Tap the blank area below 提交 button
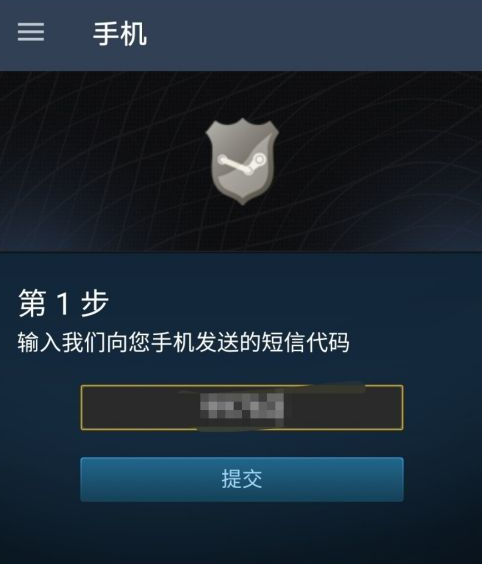Viewport: 482px width, 564px height. point(242,532)
